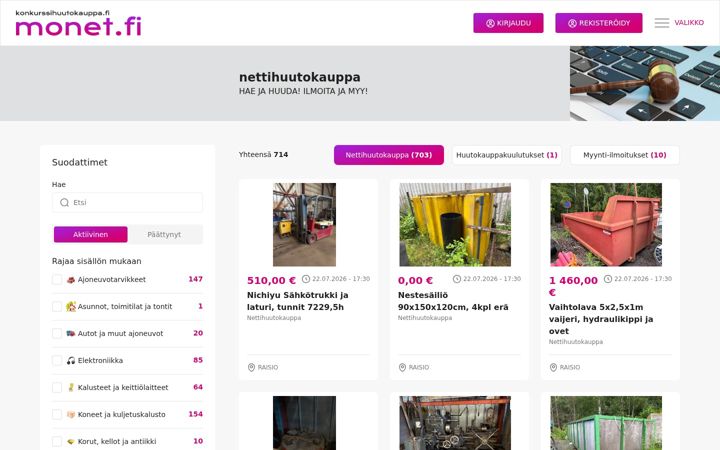Click the 1 460,00 € price

[574, 287]
